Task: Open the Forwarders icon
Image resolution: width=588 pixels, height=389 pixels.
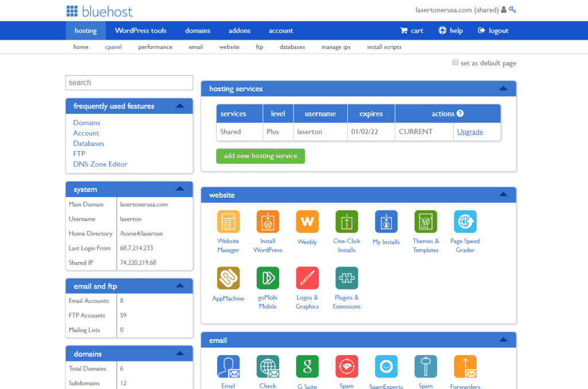Action: pos(465,367)
